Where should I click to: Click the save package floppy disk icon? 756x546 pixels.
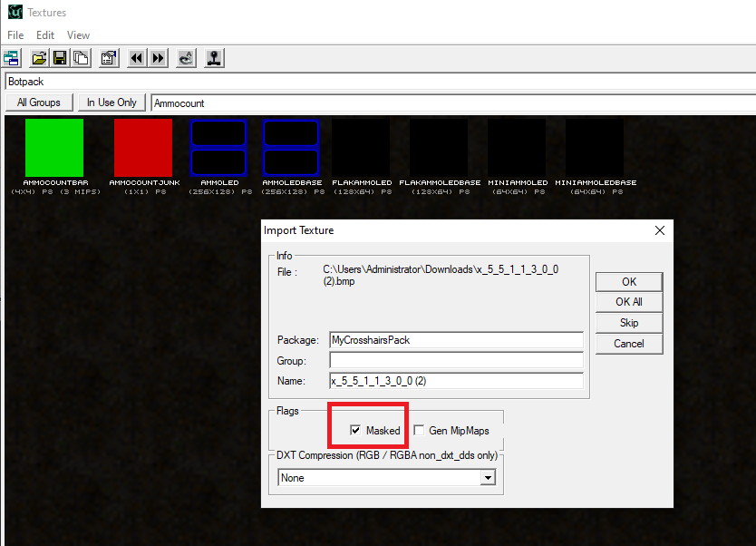tap(60, 58)
